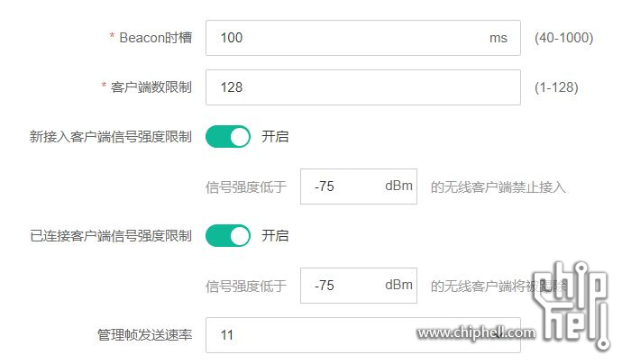The image size is (622, 364).
Task: Click the 客户端数限制 label
Action: 151,87
